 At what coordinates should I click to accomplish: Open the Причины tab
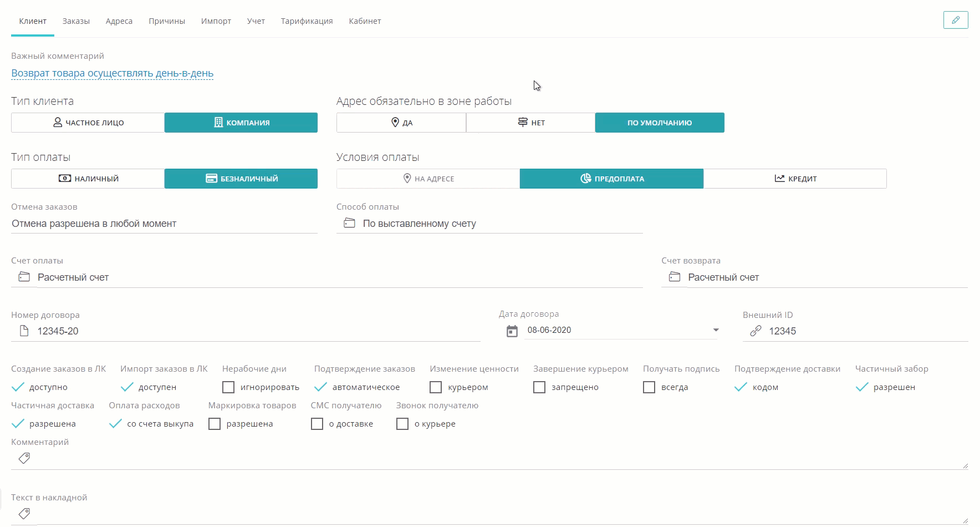pos(167,21)
